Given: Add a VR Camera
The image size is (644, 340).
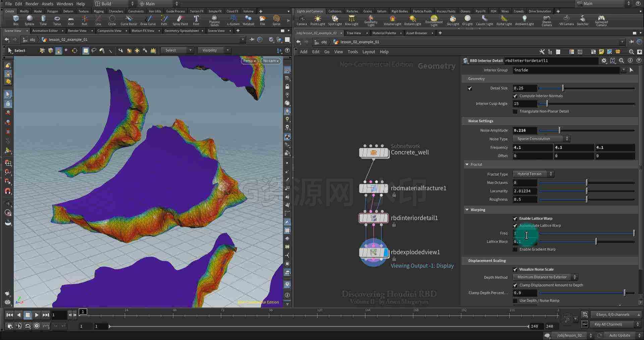Looking at the screenshot, I should 566,20.
